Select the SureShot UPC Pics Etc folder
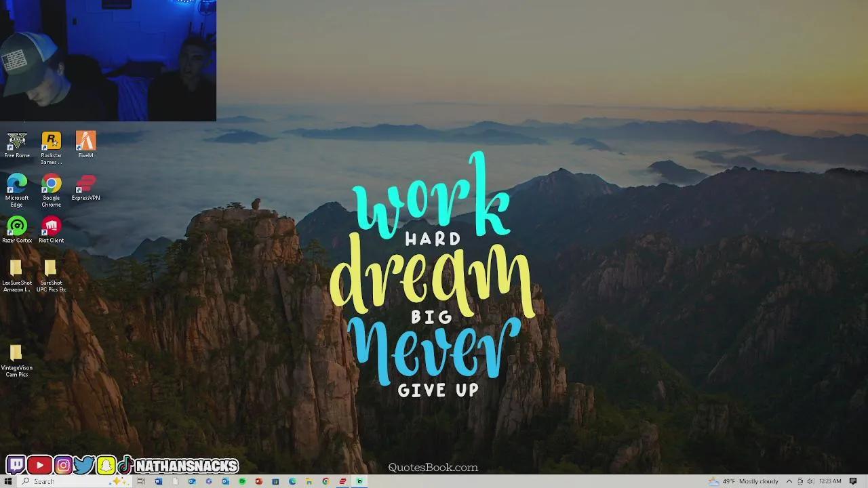868x488 pixels. [51, 277]
